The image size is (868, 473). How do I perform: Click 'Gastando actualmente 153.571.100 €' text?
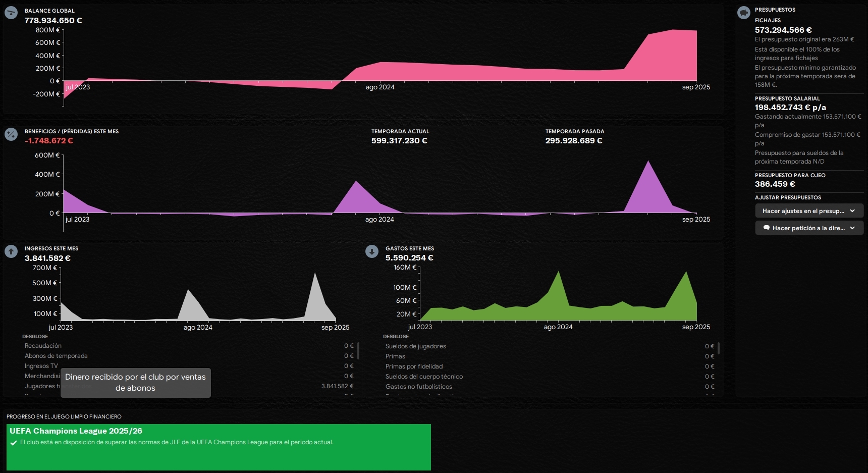pos(807,121)
